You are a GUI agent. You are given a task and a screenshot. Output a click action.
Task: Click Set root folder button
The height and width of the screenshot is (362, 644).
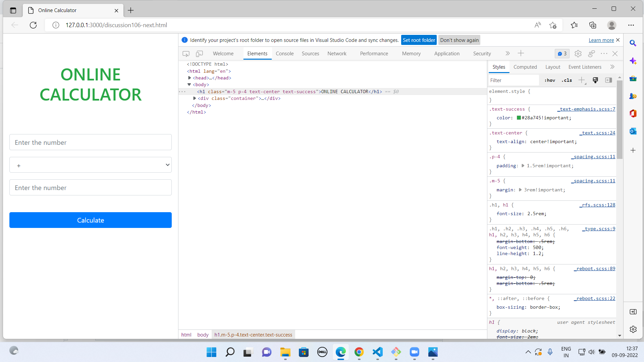tap(419, 40)
